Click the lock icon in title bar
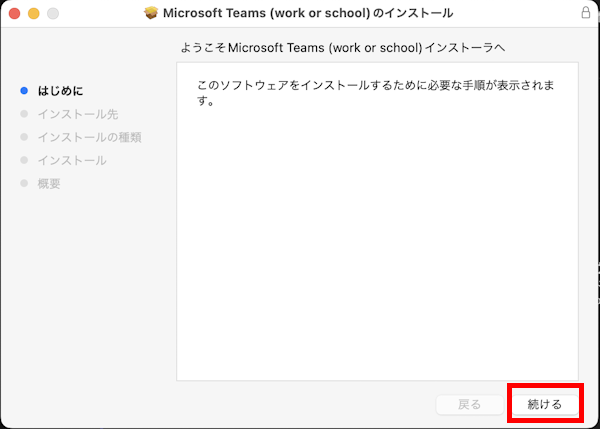 coord(585,13)
